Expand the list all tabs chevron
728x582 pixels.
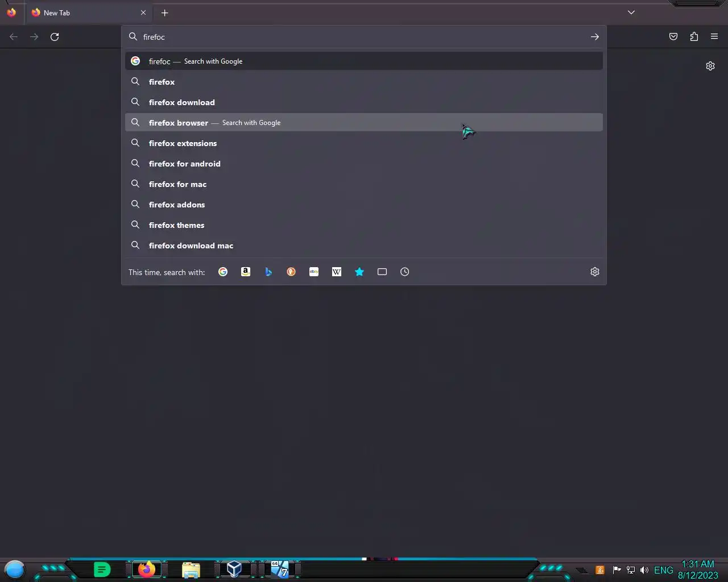pyautogui.click(x=631, y=13)
